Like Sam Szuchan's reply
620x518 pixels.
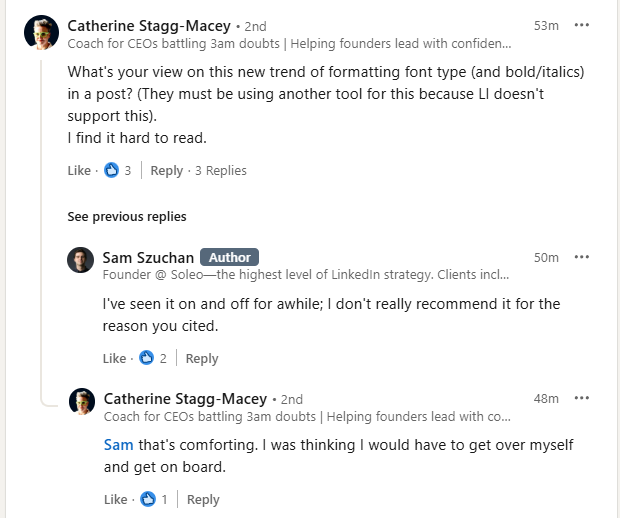coord(114,358)
